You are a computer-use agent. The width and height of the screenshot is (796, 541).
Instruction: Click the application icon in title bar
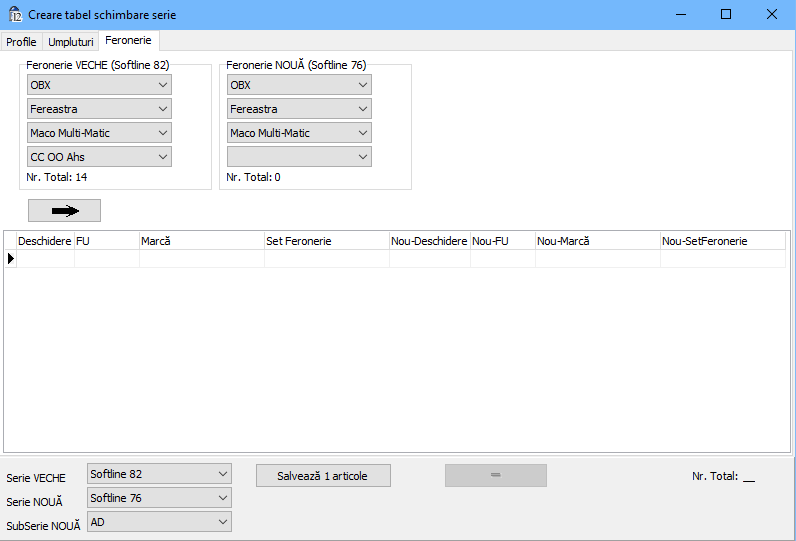coord(15,15)
